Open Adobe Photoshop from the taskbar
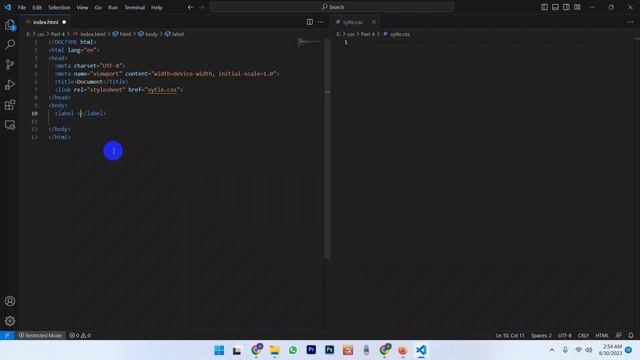 point(329,350)
